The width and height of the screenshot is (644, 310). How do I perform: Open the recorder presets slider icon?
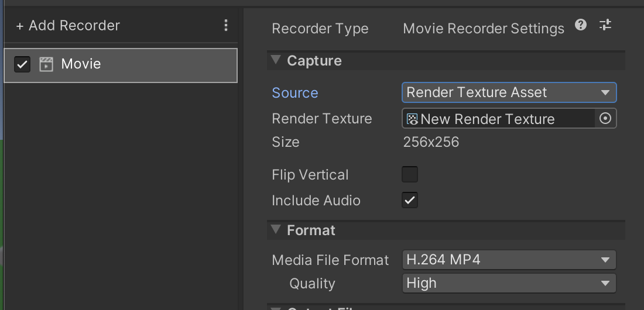click(x=605, y=25)
